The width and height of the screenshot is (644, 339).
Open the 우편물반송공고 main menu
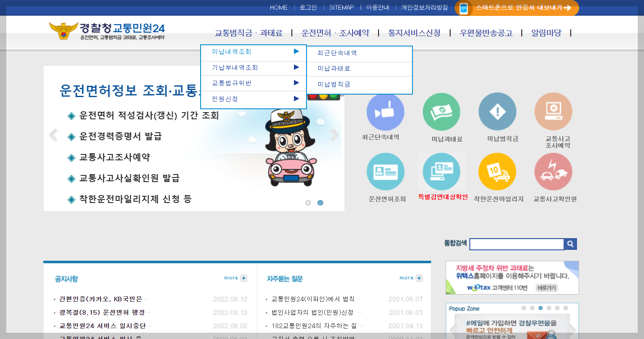coord(486,33)
